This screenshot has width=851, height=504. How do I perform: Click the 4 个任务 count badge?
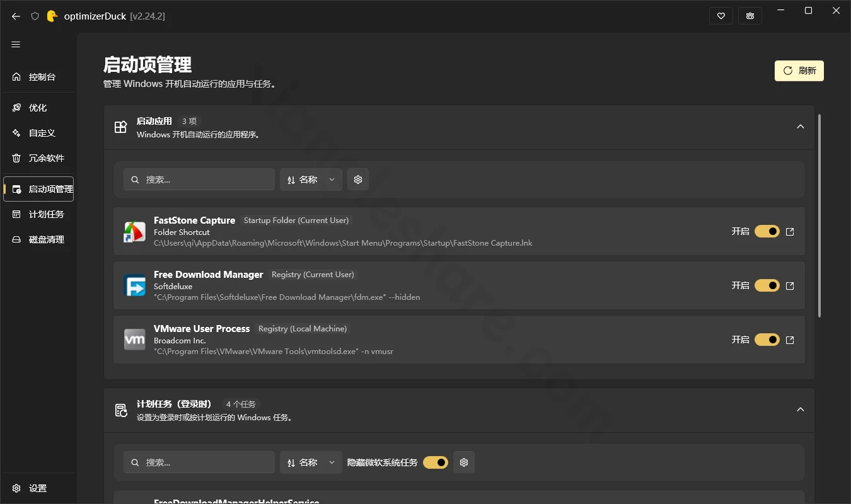[241, 404]
